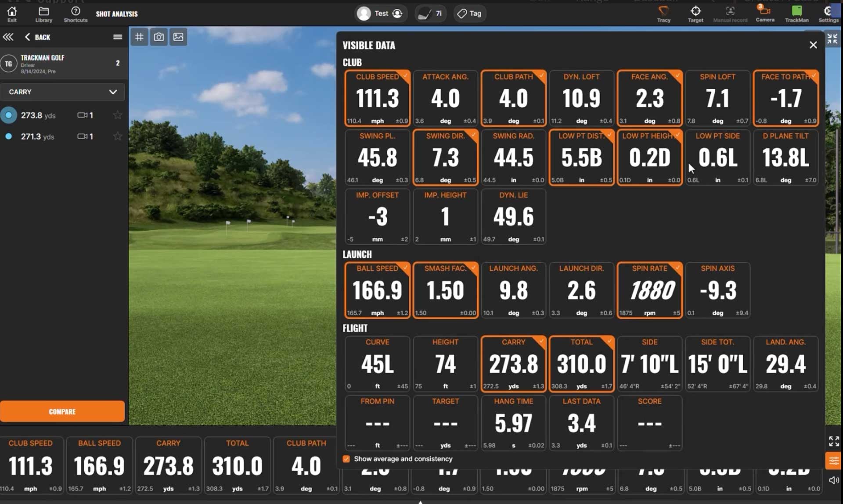Uncheck Show average and consistency
This screenshot has width=843, height=504.
[x=346, y=459]
